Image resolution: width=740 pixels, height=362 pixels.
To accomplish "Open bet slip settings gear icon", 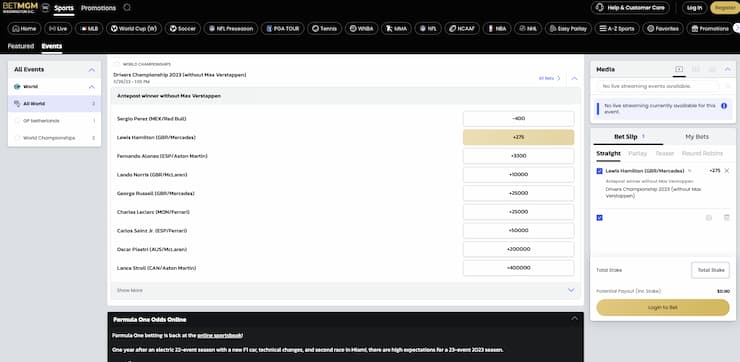I will tap(709, 218).
